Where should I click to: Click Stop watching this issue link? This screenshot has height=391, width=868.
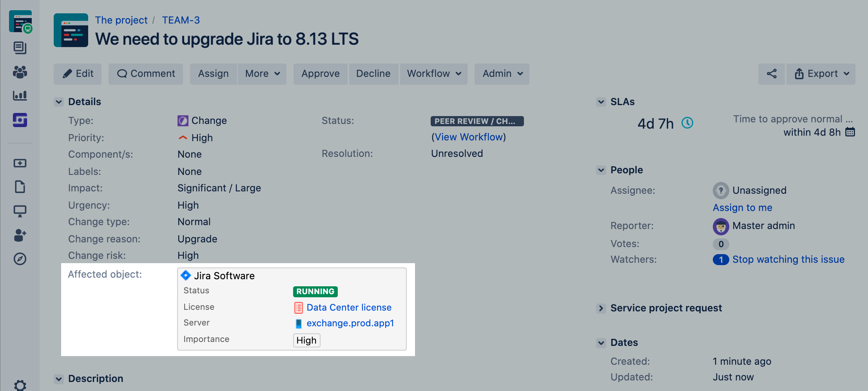tap(788, 259)
